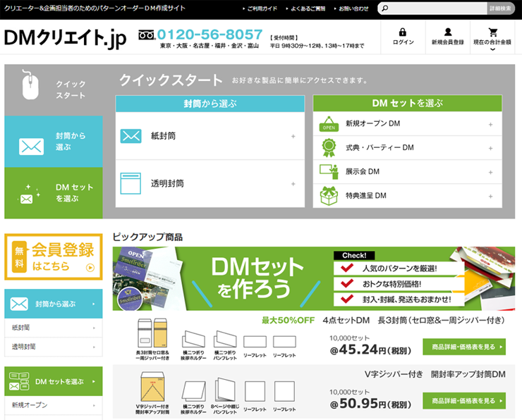Click the 詳細検索 button
This screenshot has width=522, height=420.
[500, 8]
